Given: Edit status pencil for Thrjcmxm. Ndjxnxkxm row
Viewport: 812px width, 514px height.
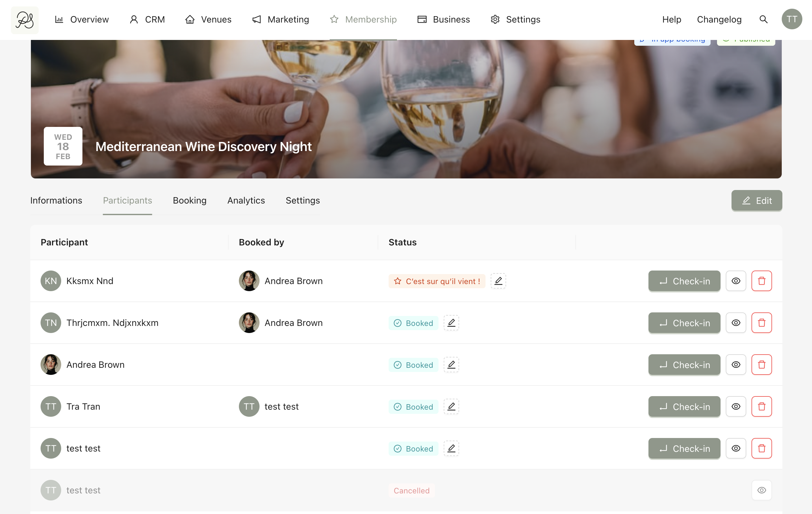Looking at the screenshot, I should (x=451, y=323).
